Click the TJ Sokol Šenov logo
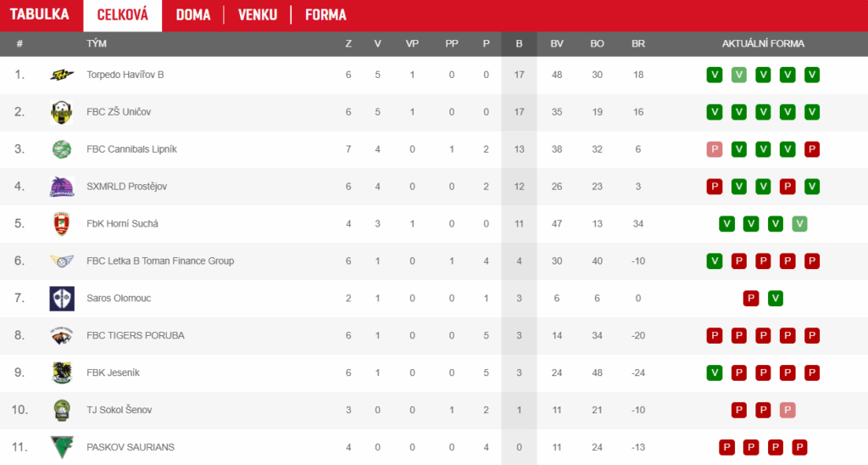 (62, 410)
